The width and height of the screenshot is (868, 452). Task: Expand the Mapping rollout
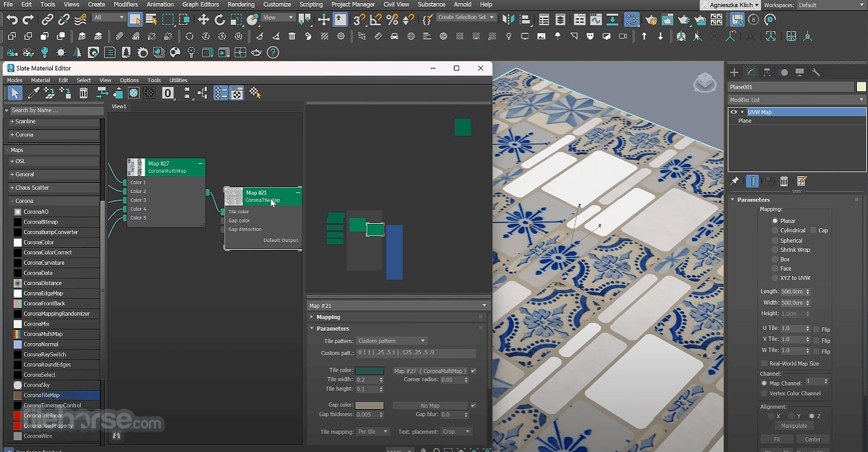pyautogui.click(x=397, y=317)
